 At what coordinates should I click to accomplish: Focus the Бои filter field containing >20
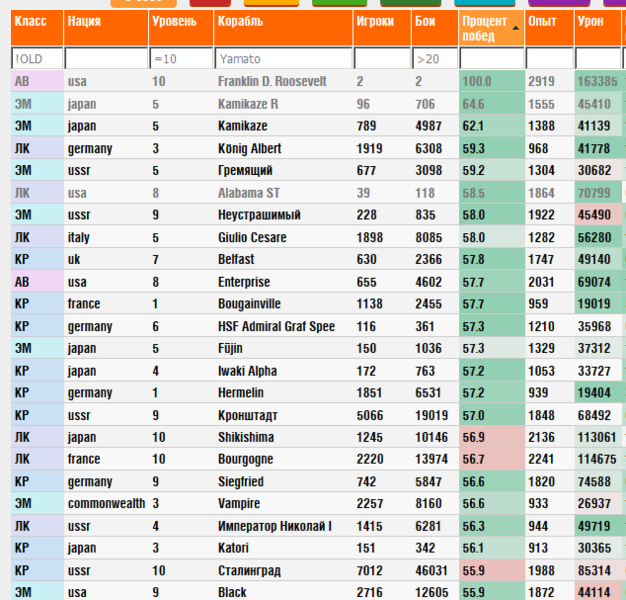tap(434, 59)
